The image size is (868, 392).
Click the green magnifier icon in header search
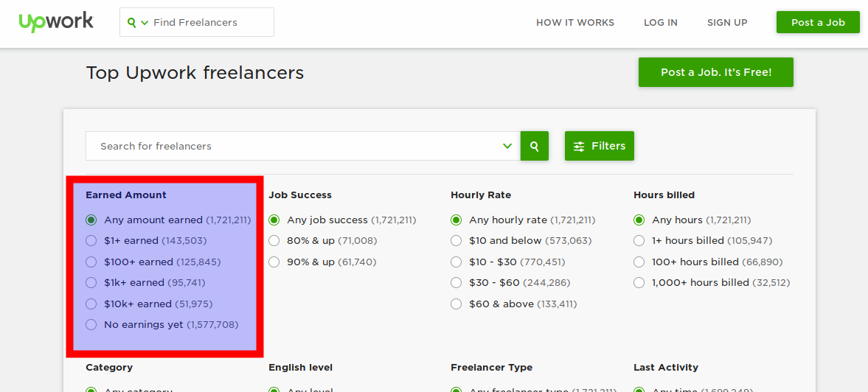pos(132,23)
